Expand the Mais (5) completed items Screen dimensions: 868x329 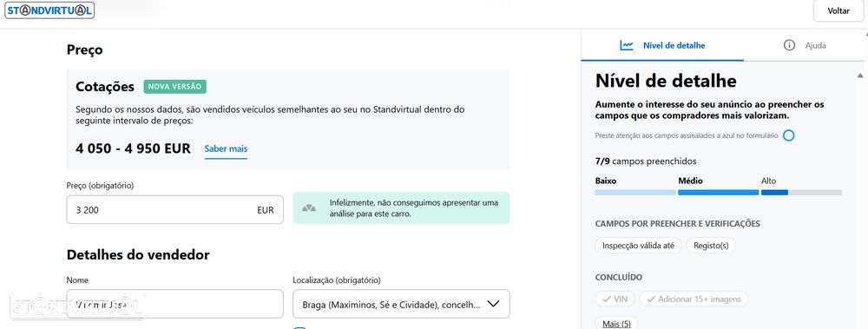click(616, 324)
